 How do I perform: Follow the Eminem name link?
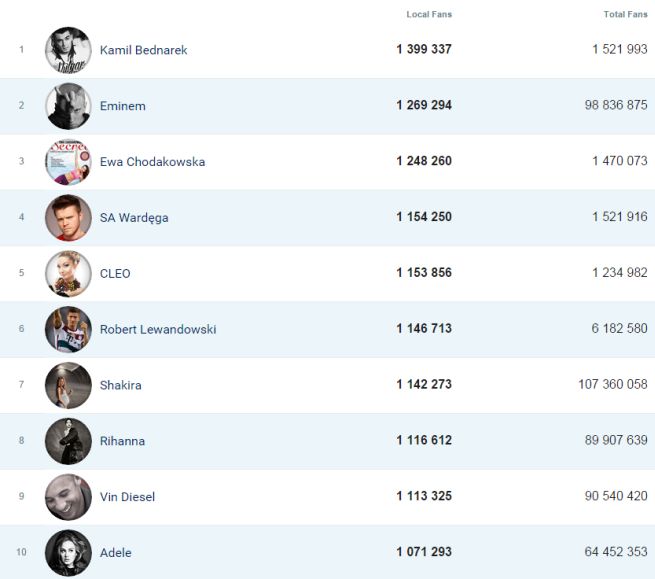click(x=122, y=106)
